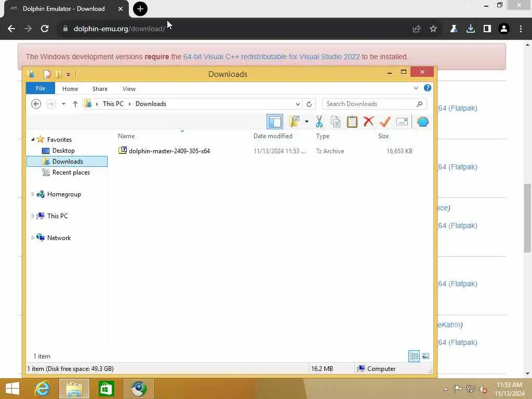This screenshot has height=399, width=532.
Task: Reload the Dolphin download page
Action: (x=45, y=29)
